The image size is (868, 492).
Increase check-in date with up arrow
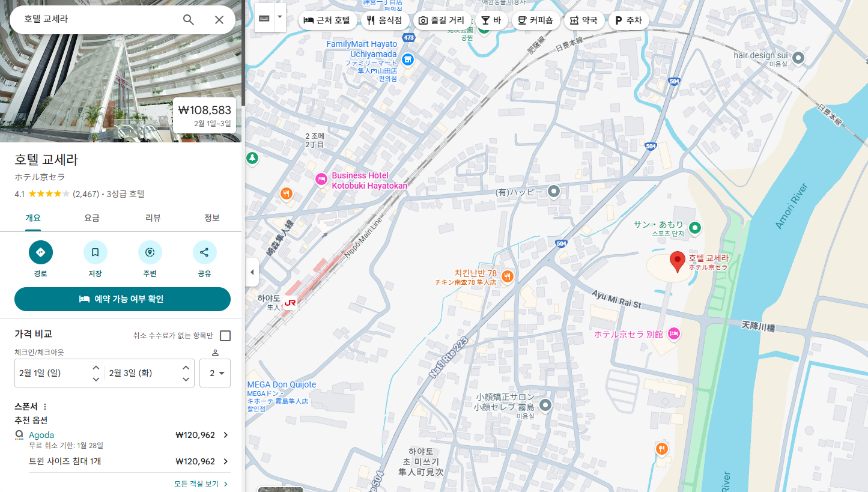click(96, 367)
